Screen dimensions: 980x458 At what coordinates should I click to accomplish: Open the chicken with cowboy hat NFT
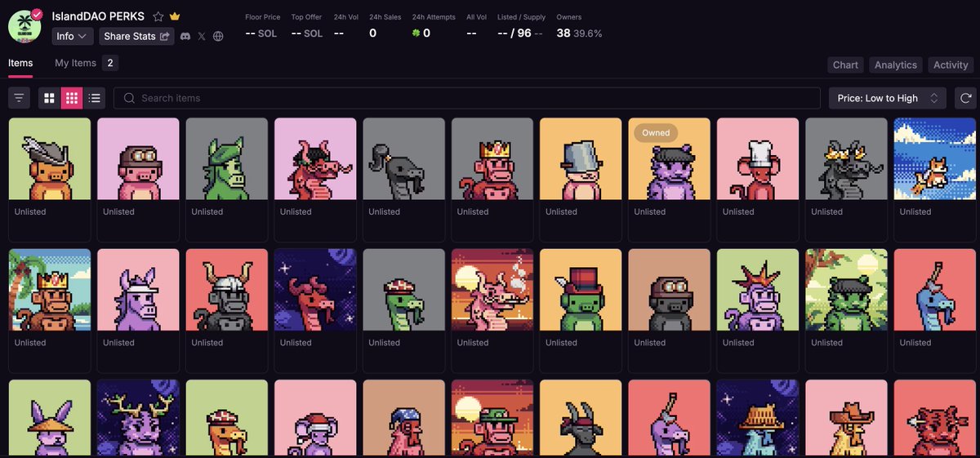pos(846,419)
